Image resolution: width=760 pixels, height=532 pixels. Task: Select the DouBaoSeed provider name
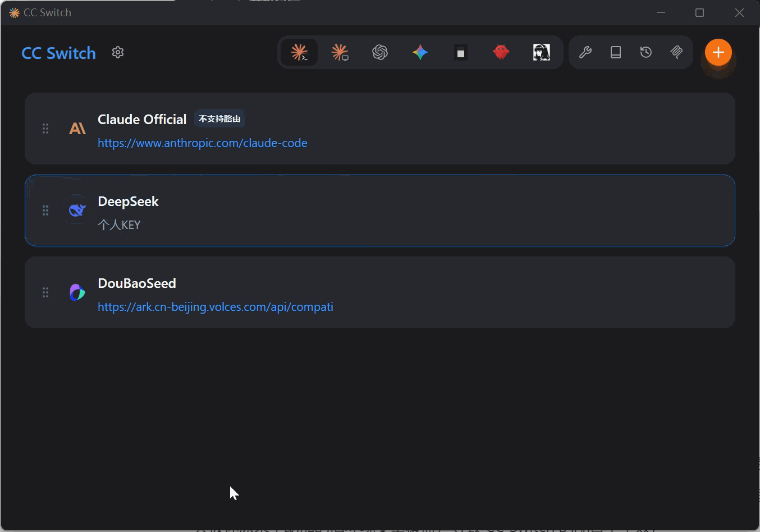click(x=137, y=283)
